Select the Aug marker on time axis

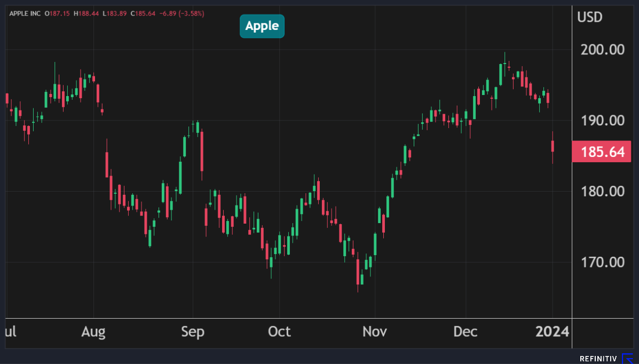[93, 332]
